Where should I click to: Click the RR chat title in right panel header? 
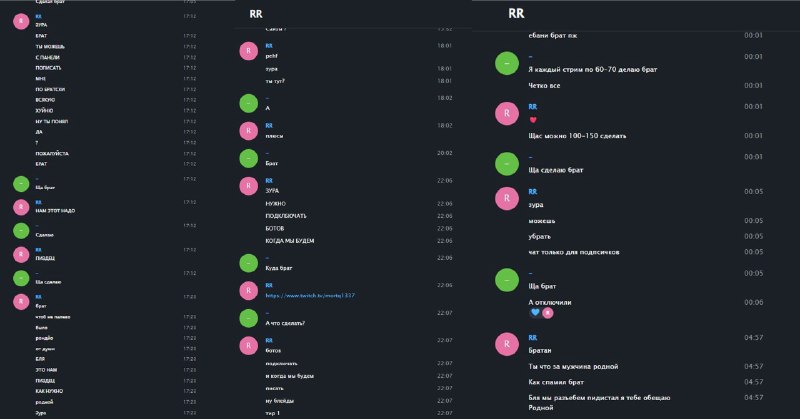[516, 14]
